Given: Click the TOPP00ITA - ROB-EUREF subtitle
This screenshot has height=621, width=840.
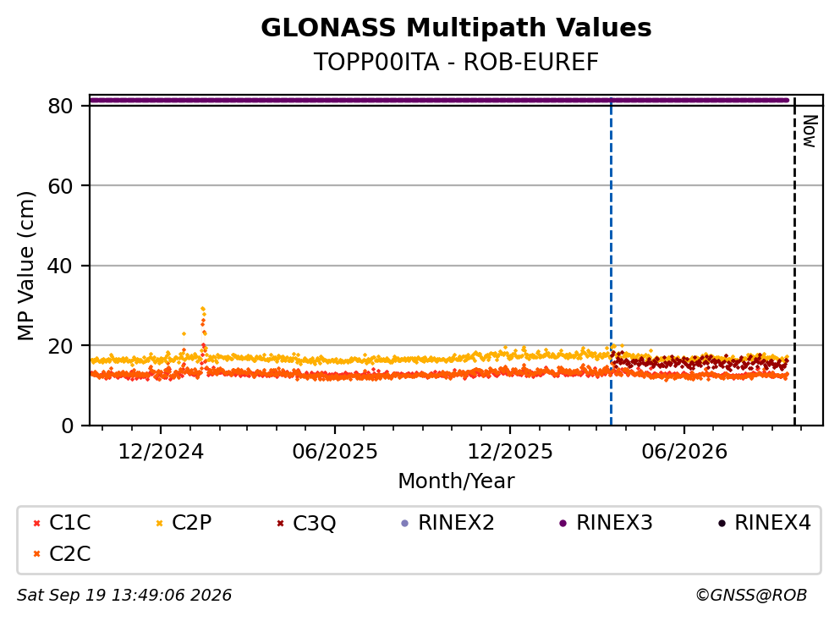Looking at the screenshot, I should [x=456, y=62].
